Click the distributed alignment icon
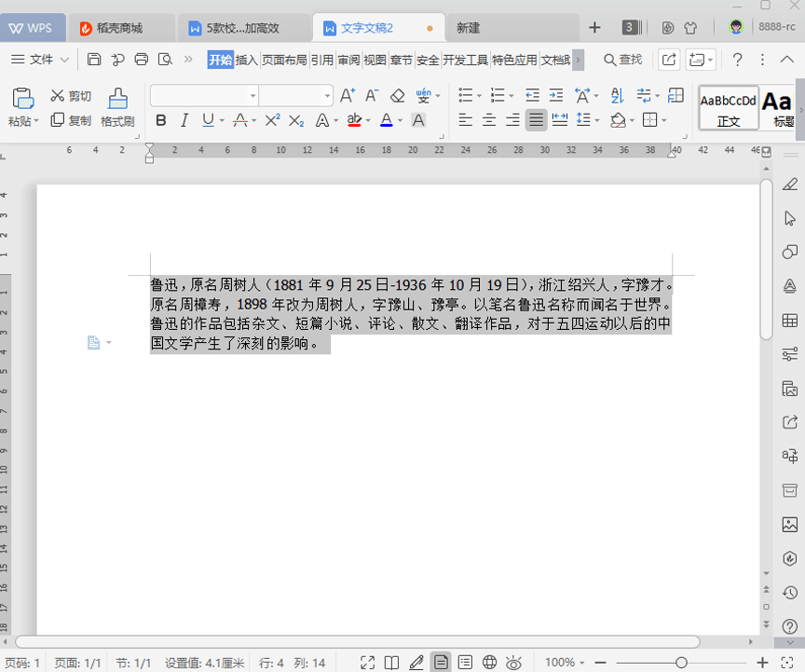The image size is (805, 672). (560, 121)
